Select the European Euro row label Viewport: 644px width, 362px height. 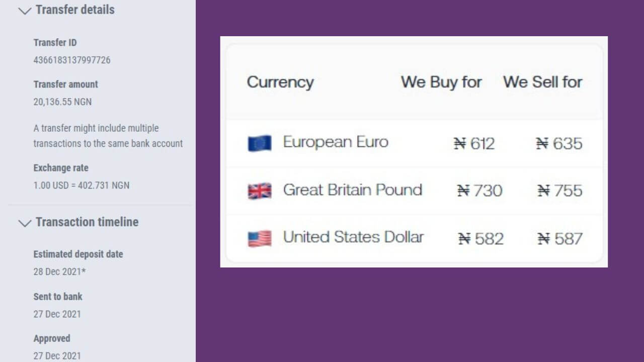click(336, 142)
